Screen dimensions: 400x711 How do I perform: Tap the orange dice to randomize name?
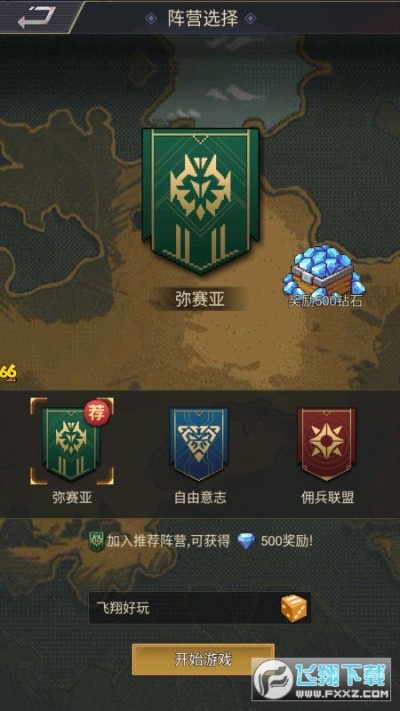293,609
